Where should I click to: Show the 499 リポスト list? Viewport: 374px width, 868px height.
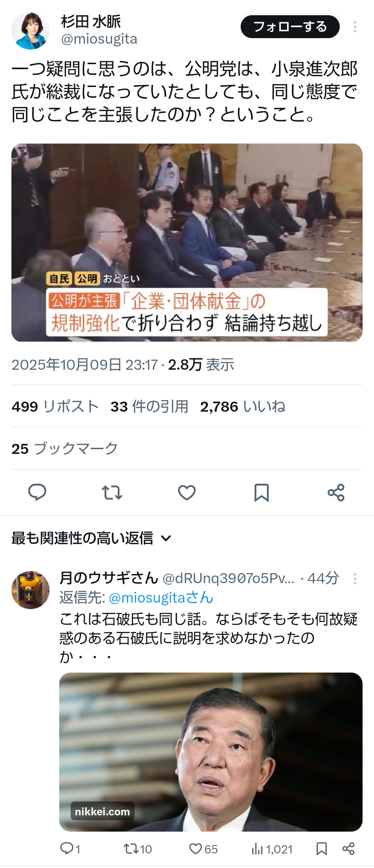point(55,406)
